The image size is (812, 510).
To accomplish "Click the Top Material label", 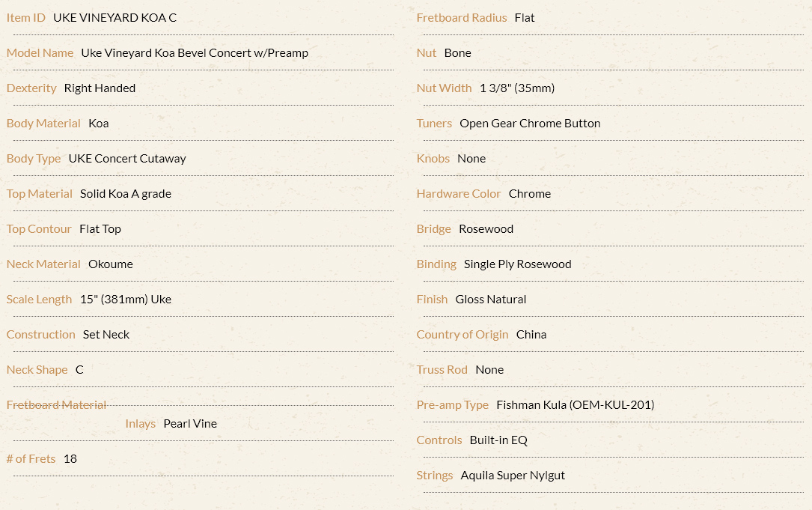I will click(x=40, y=194).
